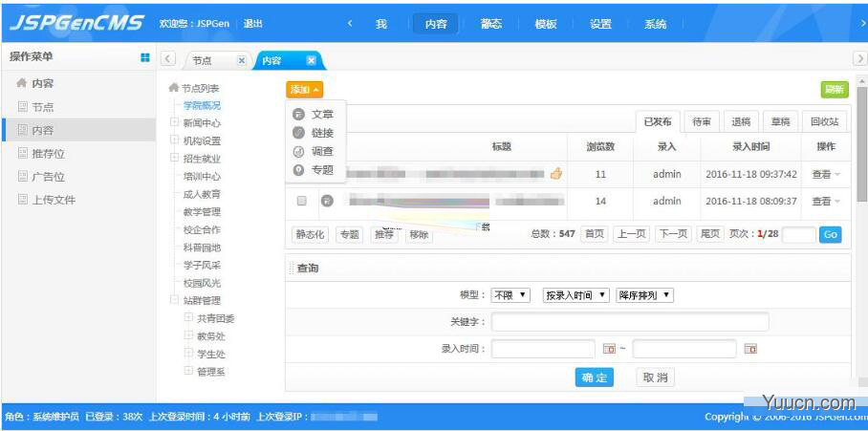Screen dimensions: 868x431
Task: Click the orange 添加 dropdown button
Action: tap(304, 90)
